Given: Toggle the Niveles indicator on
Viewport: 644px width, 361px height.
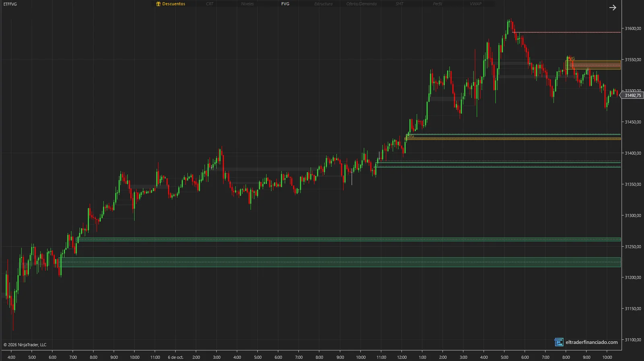Looking at the screenshot, I should tap(248, 4).
